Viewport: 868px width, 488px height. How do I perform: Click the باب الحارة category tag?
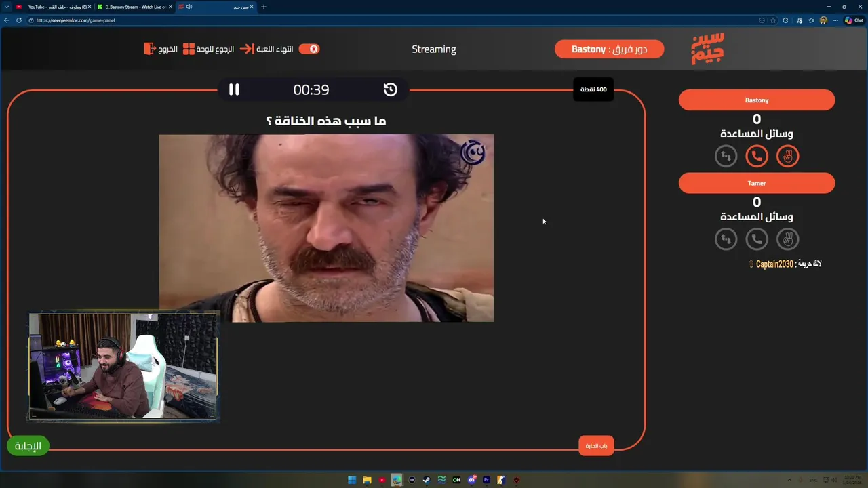[x=596, y=446]
